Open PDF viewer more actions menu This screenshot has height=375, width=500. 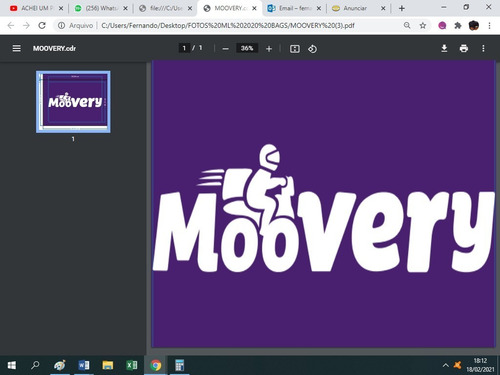point(483,48)
